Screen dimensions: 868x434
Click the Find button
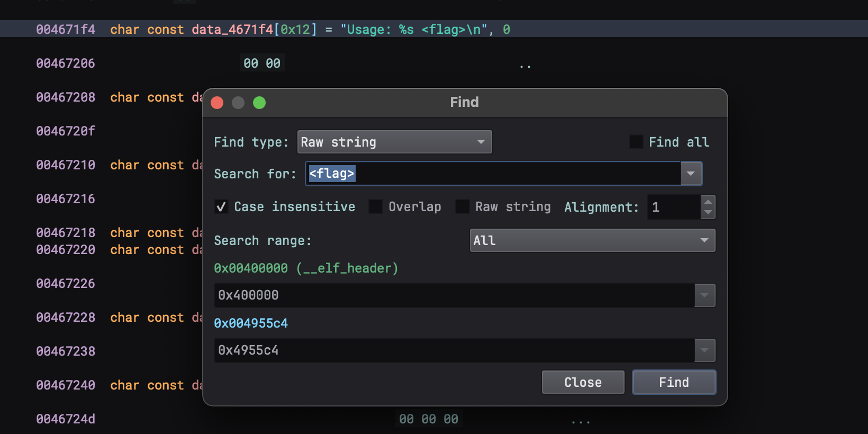click(x=674, y=382)
